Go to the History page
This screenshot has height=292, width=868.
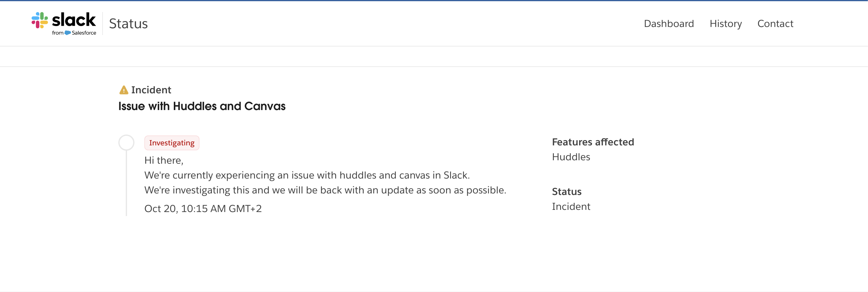click(726, 24)
